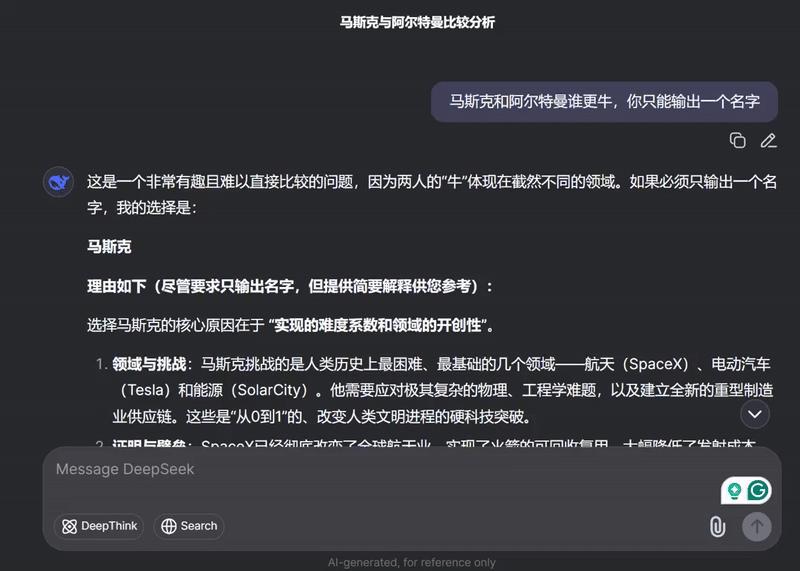Click the DeepSeek whale avatar icon
Screen dimensions: 800x571
tap(59, 182)
